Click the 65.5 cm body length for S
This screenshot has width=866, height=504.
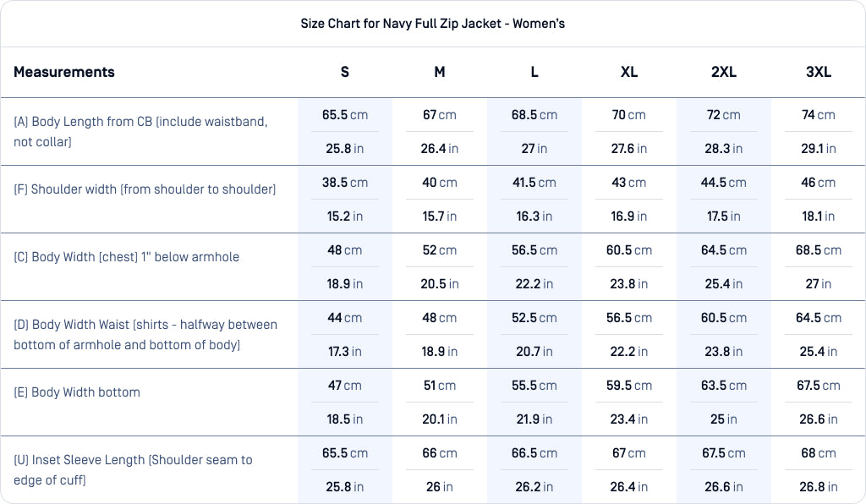pos(345,115)
